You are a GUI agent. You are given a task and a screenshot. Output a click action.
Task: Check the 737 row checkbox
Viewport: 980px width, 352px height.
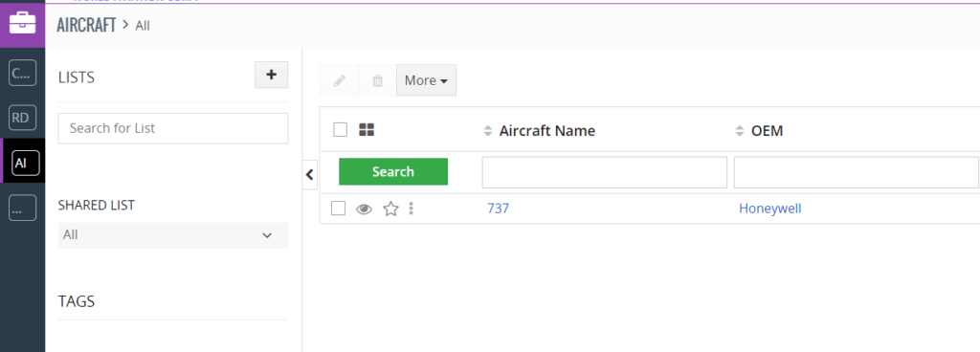[x=338, y=208]
